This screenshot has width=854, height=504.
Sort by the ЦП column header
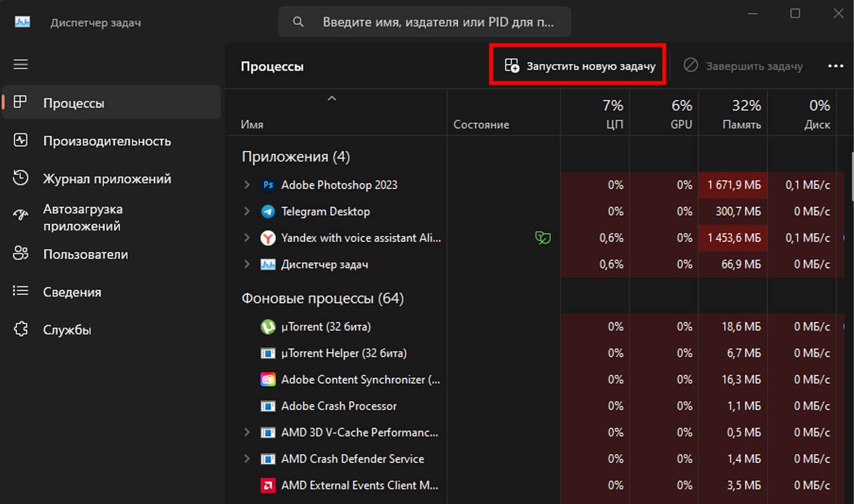pyautogui.click(x=595, y=113)
